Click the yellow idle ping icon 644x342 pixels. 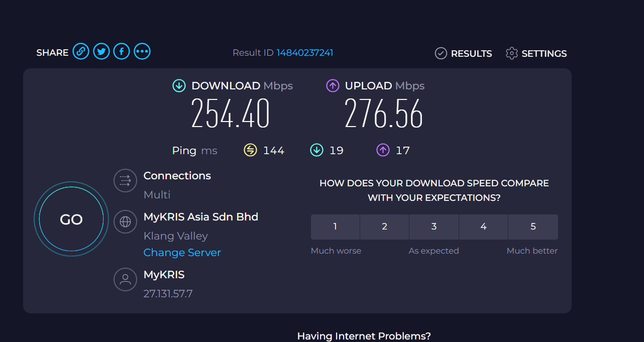[x=250, y=150]
